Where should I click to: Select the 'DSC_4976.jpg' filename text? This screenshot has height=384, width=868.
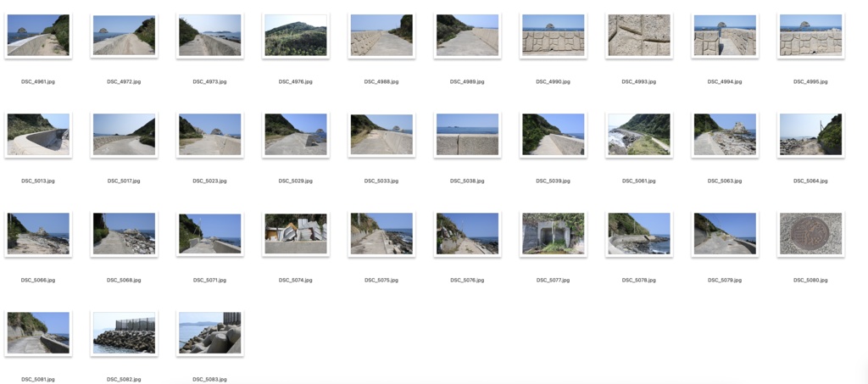296,82
